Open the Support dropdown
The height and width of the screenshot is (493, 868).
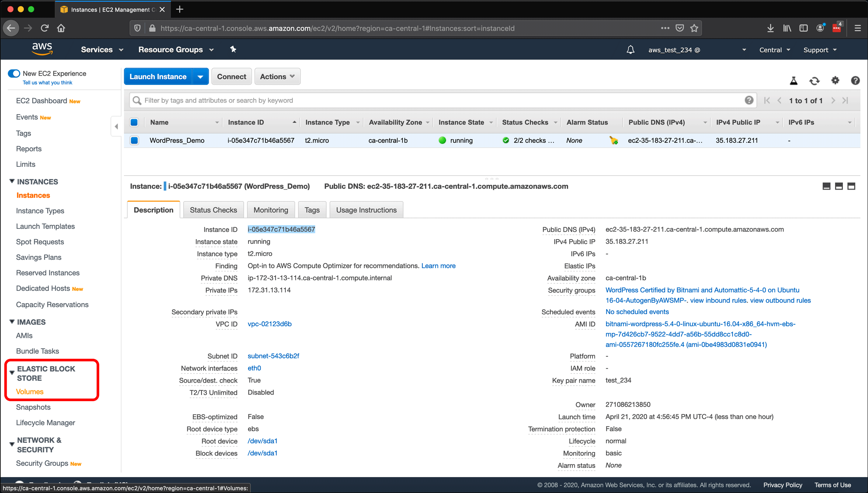pyautogui.click(x=820, y=50)
